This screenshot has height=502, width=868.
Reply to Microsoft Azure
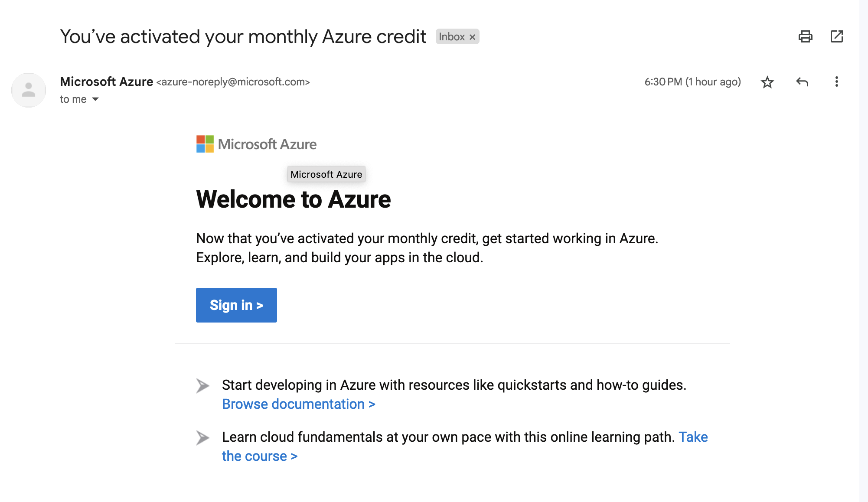[802, 82]
